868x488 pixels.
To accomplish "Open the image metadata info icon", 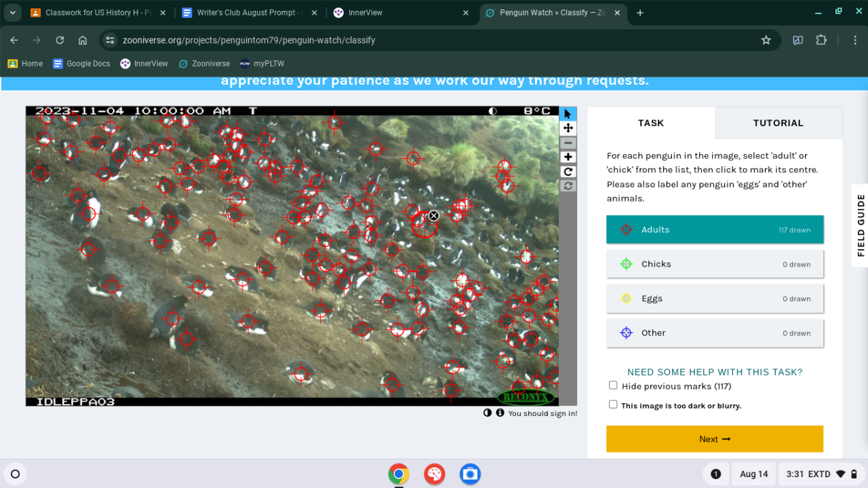I will 500,413.
